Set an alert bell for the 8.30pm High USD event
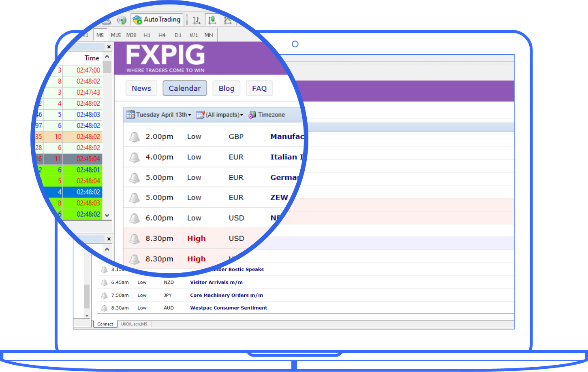The width and height of the screenshot is (588, 372). pos(134,239)
